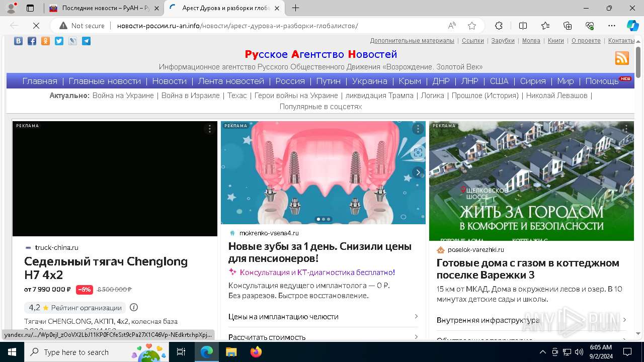
Task: Open Firefox from the taskbar
Action: [256, 352]
